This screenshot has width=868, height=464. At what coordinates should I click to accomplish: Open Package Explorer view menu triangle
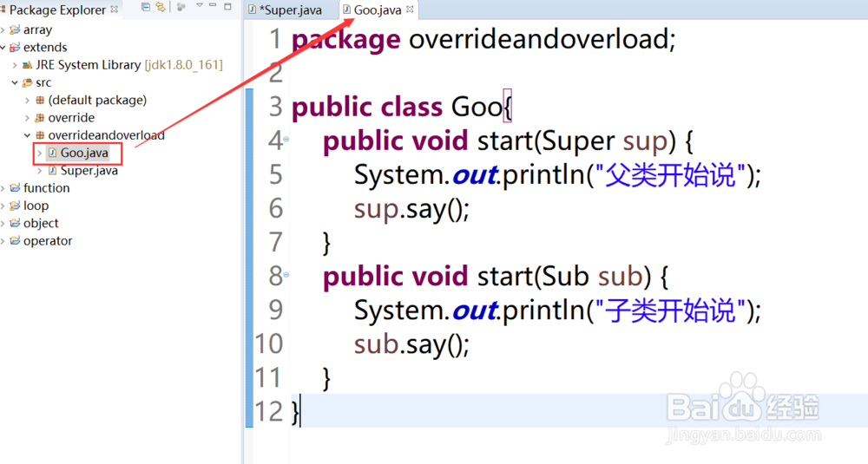click(x=200, y=6)
